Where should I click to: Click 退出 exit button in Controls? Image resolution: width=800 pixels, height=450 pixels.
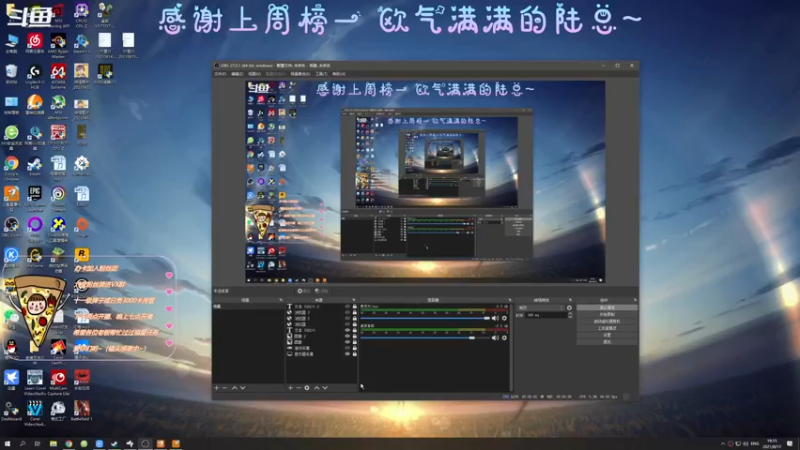(607, 342)
